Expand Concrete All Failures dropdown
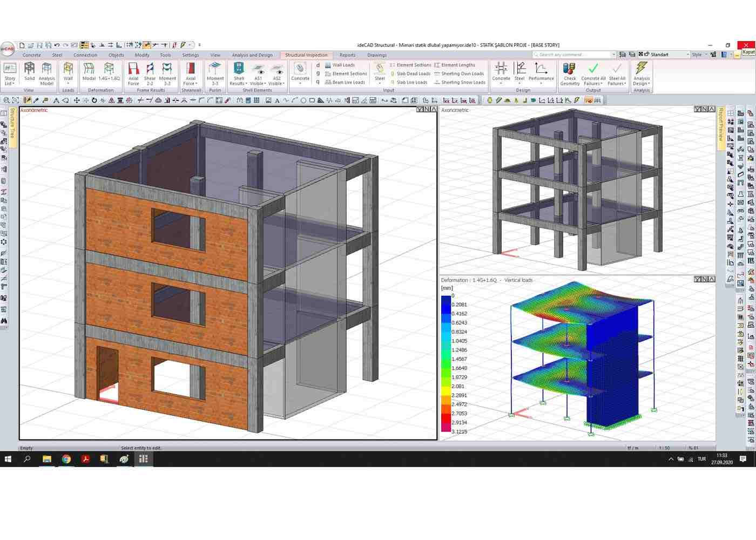 coord(593,73)
